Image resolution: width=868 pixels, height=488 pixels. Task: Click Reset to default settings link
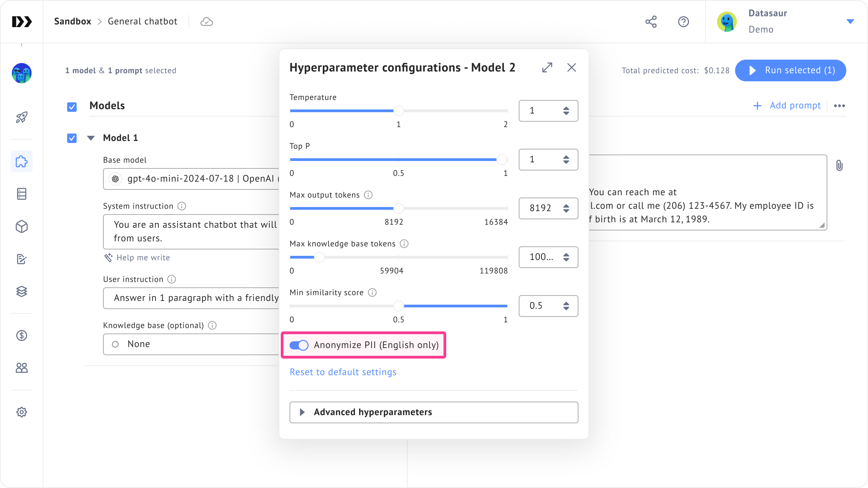click(343, 372)
